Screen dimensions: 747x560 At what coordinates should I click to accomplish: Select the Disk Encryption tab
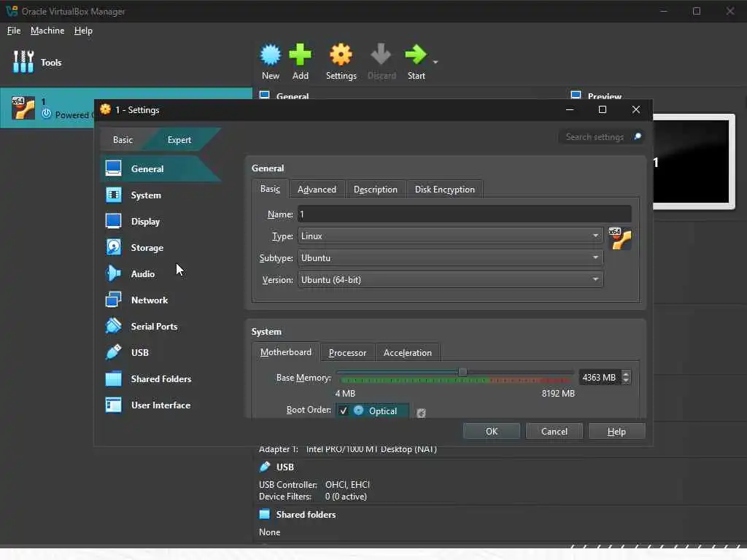pos(444,190)
